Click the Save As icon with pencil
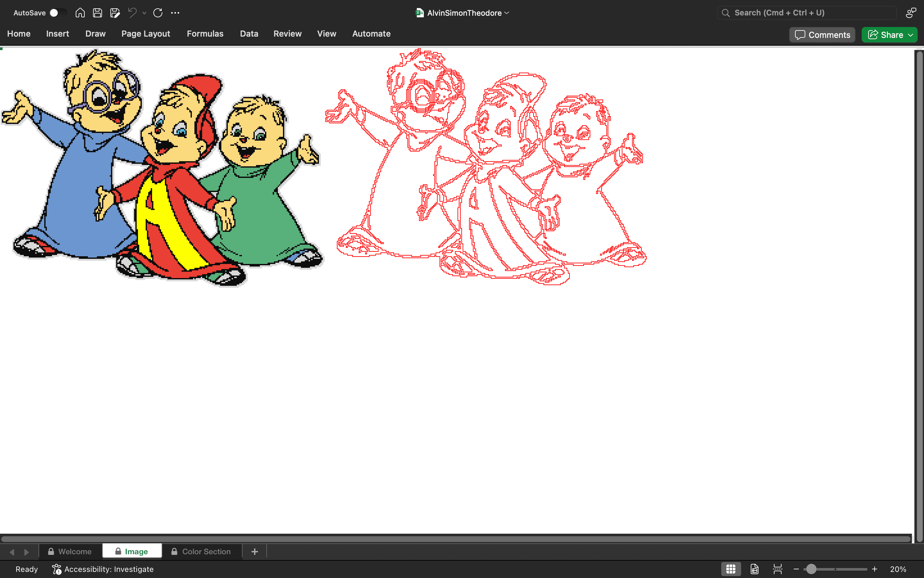The width and height of the screenshot is (924, 578). [115, 13]
